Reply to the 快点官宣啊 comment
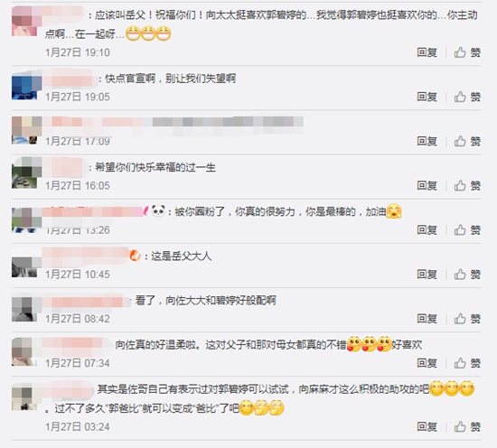 (x=427, y=97)
